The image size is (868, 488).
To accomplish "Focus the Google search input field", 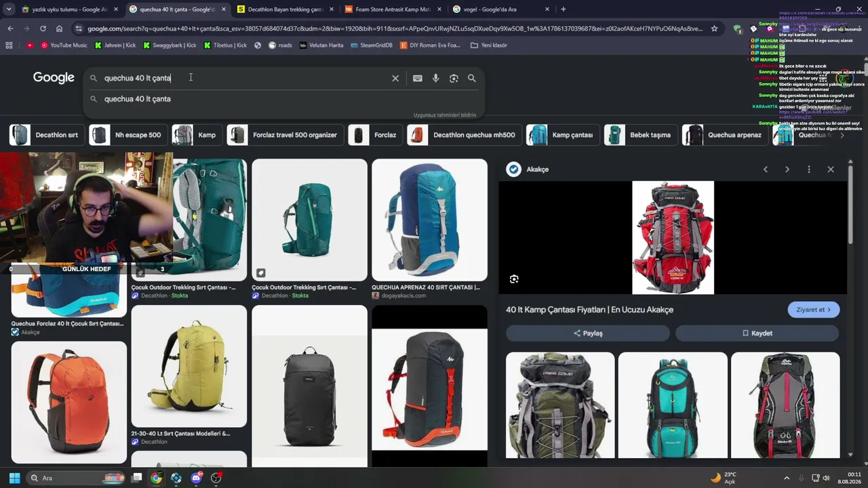I will tap(244, 78).
